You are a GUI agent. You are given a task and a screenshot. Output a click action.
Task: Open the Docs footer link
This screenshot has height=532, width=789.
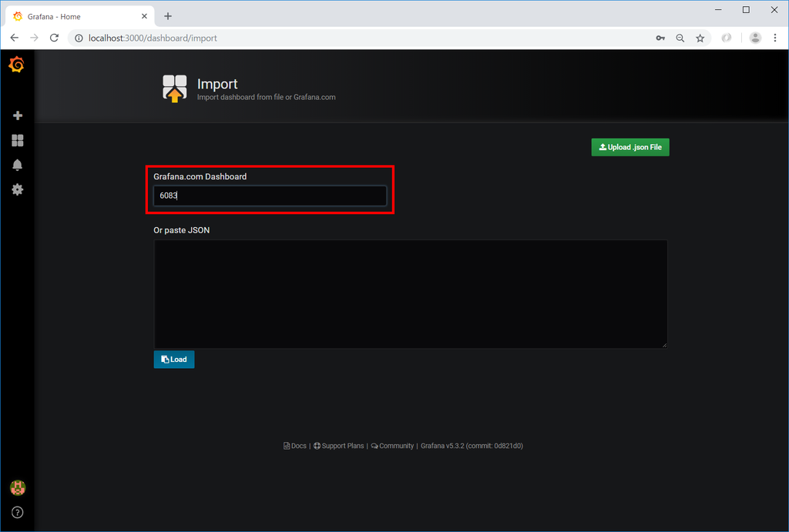[295, 446]
